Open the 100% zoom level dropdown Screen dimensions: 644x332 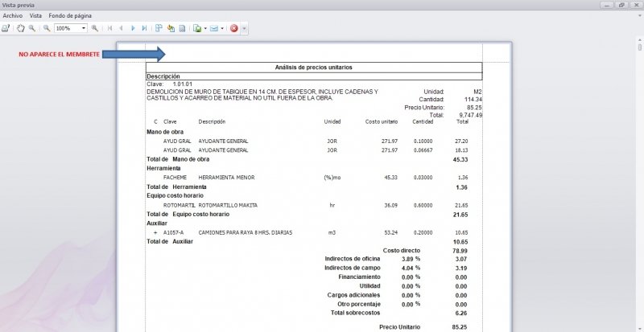tap(84, 28)
